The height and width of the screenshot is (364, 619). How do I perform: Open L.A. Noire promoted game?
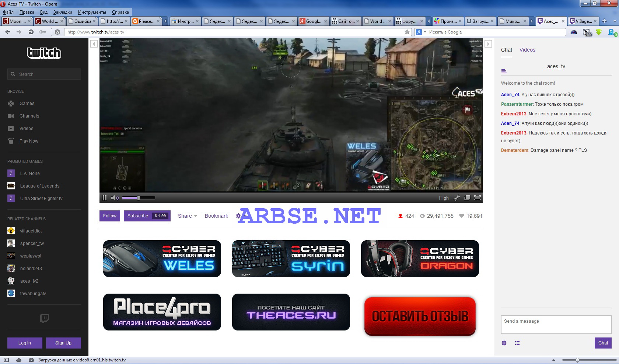click(x=24, y=174)
